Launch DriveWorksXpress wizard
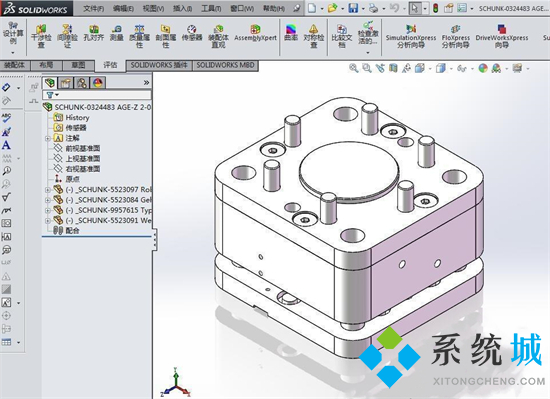 click(x=502, y=36)
